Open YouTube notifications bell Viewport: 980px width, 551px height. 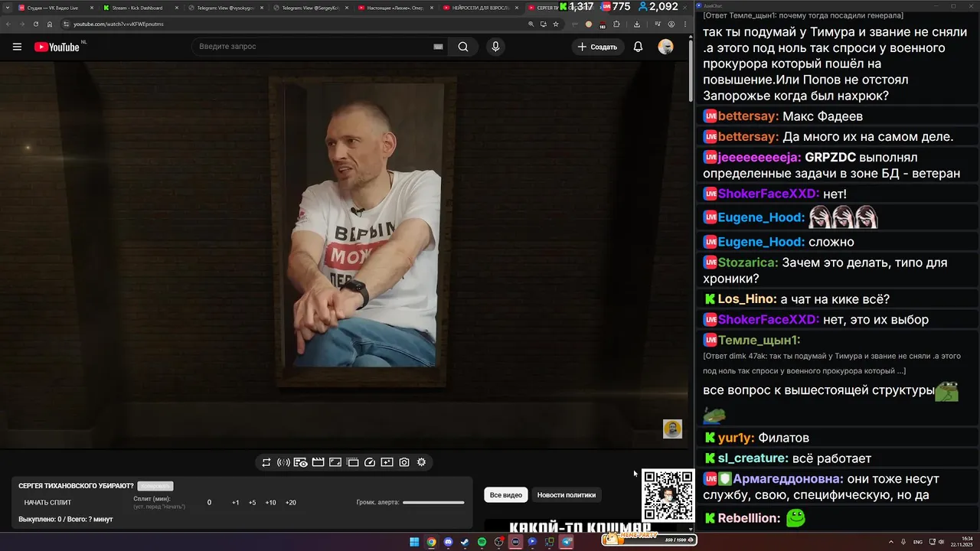click(x=638, y=47)
